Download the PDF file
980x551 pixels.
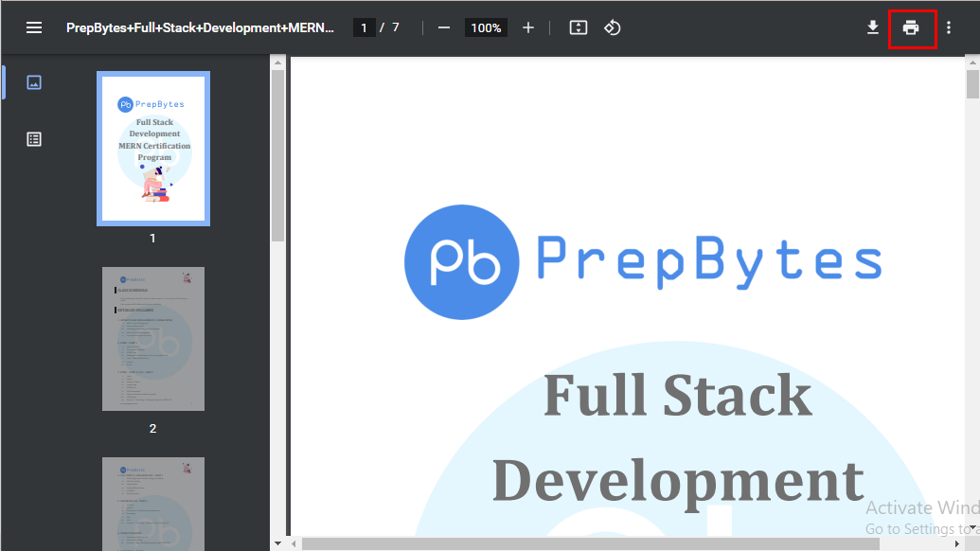872,27
